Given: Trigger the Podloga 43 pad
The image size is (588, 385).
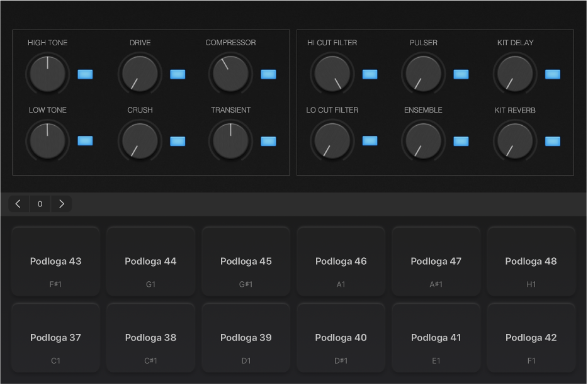Looking at the screenshot, I should click(x=55, y=262).
